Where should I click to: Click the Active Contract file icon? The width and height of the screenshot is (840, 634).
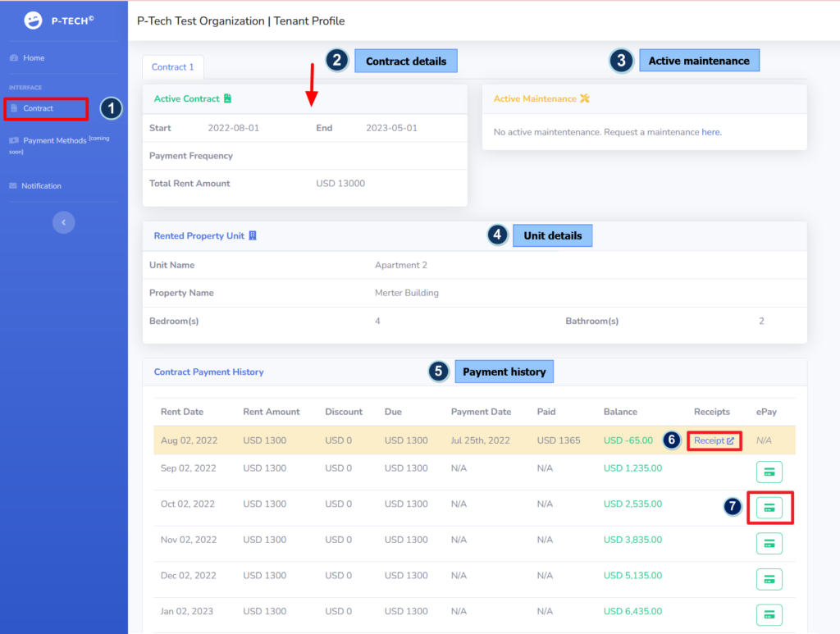click(x=228, y=98)
